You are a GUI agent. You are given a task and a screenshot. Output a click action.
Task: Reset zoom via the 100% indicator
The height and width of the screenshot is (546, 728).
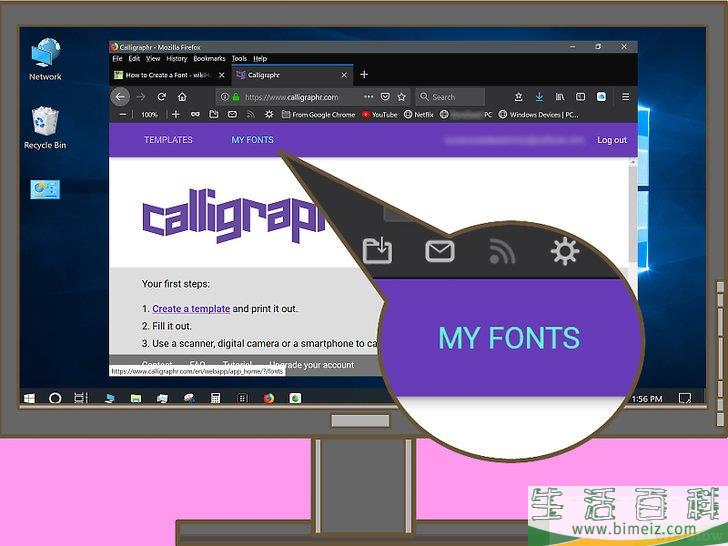[x=149, y=114]
